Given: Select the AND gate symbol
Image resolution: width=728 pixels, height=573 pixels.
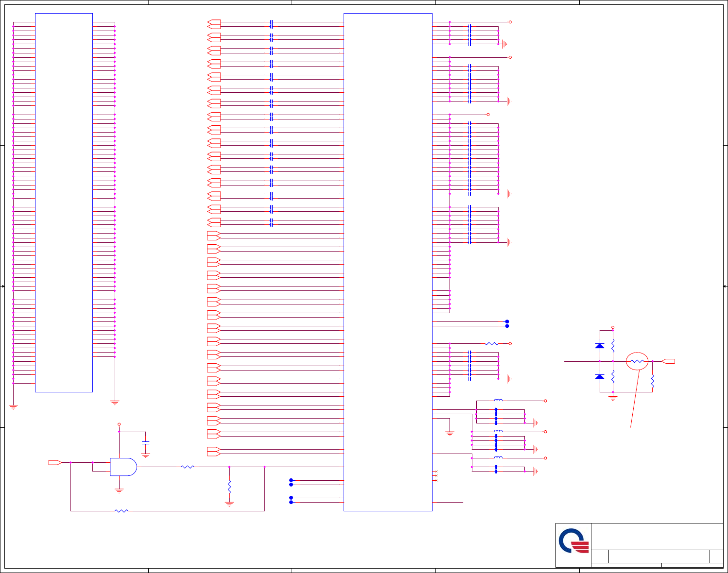Looking at the screenshot, I should (123, 467).
